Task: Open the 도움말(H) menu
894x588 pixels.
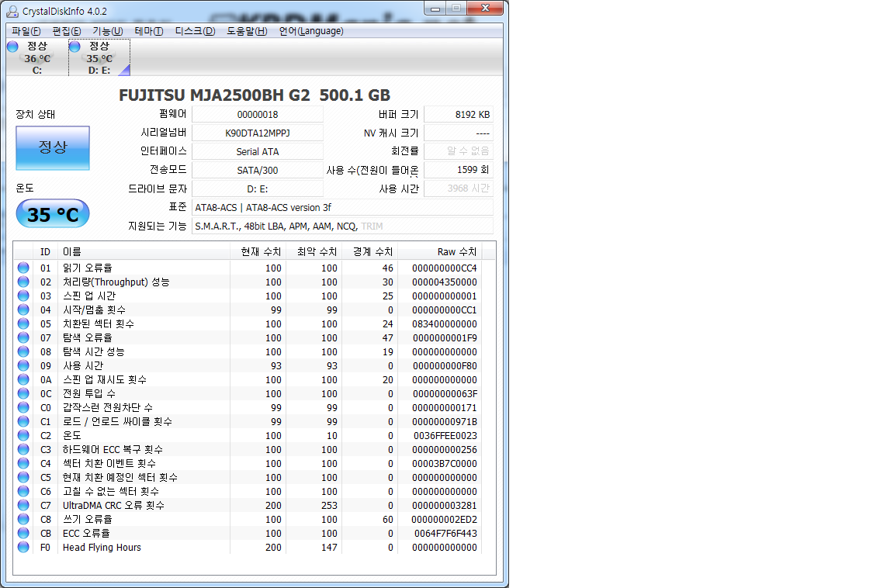Action: coord(247,31)
